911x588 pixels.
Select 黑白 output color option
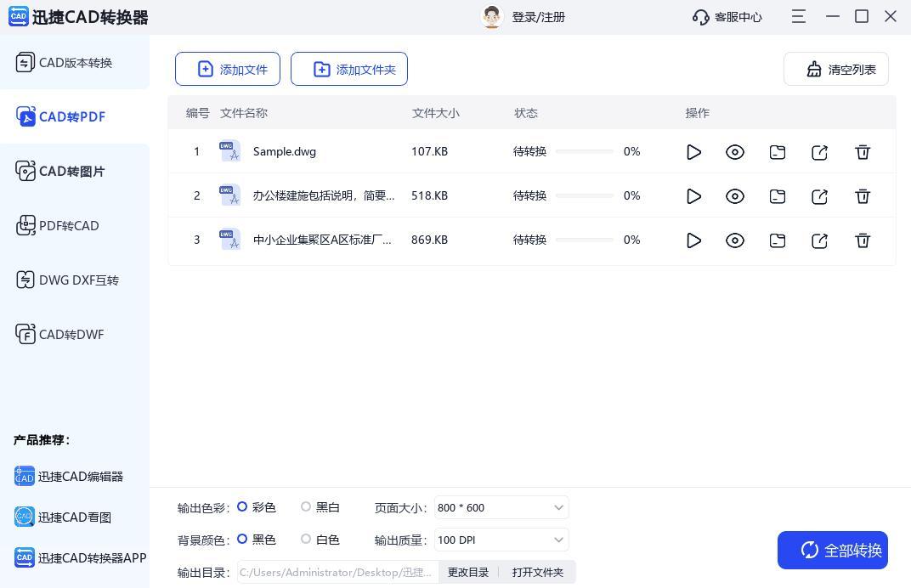pyautogui.click(x=306, y=507)
